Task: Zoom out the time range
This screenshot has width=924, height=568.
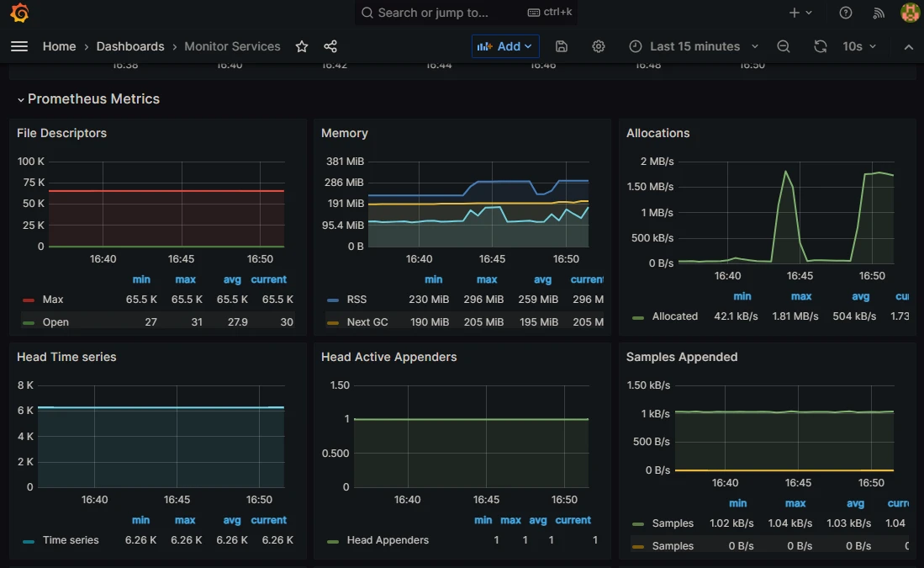Action: point(784,46)
